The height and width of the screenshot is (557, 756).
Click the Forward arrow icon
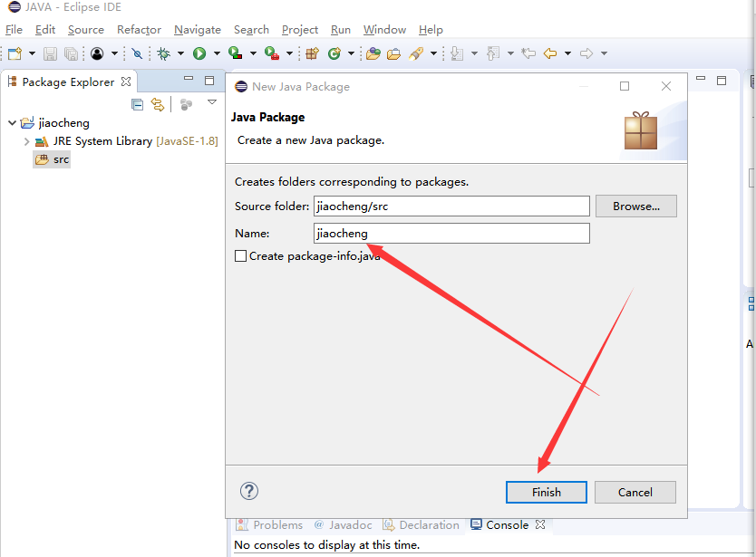[x=586, y=53]
